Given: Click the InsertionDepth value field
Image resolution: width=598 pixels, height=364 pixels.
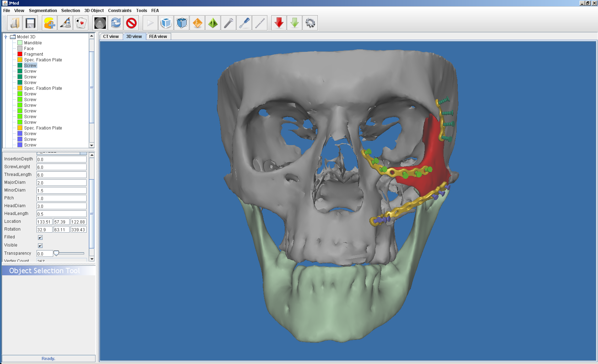Looking at the screenshot, I should click(61, 159).
